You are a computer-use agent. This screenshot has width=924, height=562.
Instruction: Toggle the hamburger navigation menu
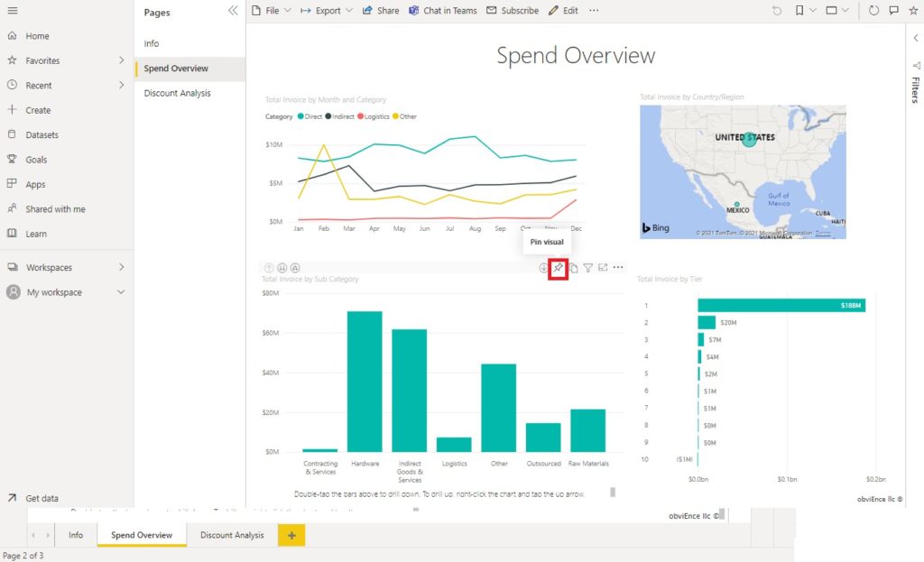click(x=13, y=11)
